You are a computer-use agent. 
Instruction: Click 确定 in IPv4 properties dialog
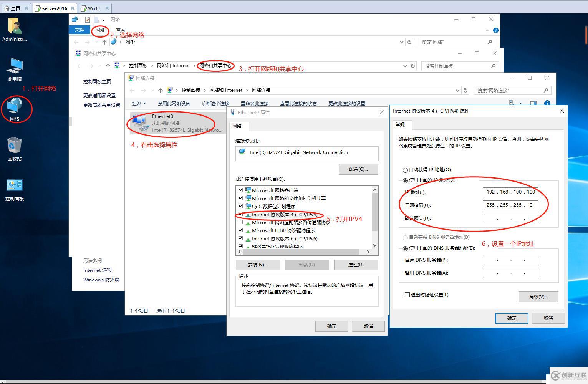[x=512, y=318]
